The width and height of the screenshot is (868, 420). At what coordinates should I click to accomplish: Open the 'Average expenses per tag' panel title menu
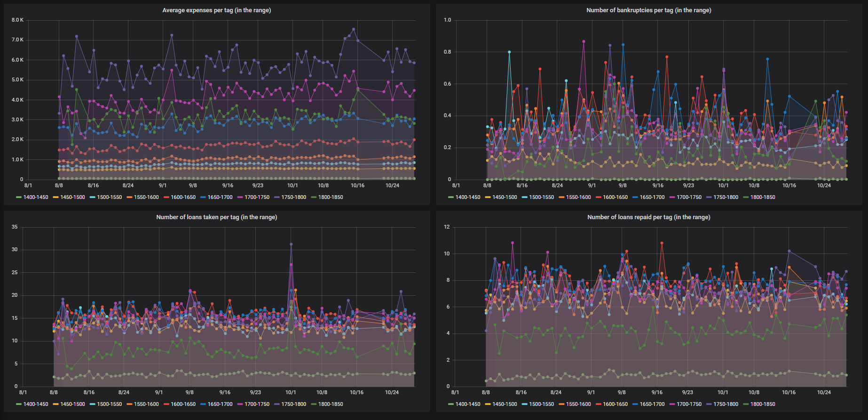(216, 10)
